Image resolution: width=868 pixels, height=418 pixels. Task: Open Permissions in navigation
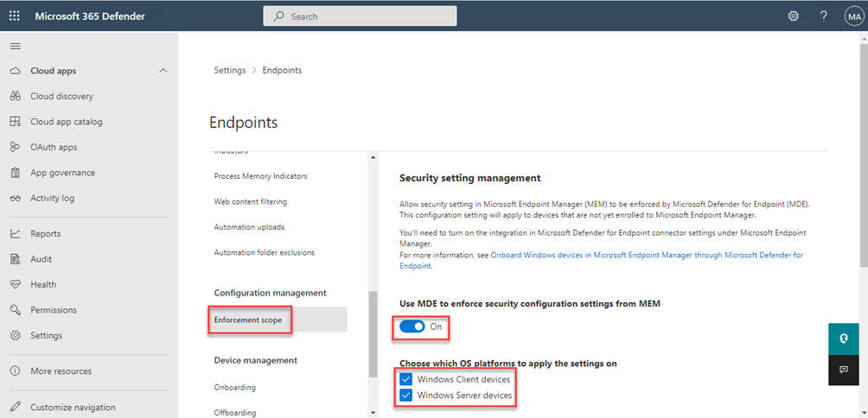[x=54, y=310]
